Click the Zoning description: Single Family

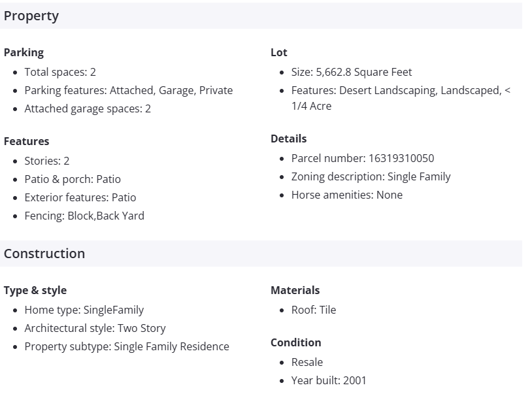[371, 176]
